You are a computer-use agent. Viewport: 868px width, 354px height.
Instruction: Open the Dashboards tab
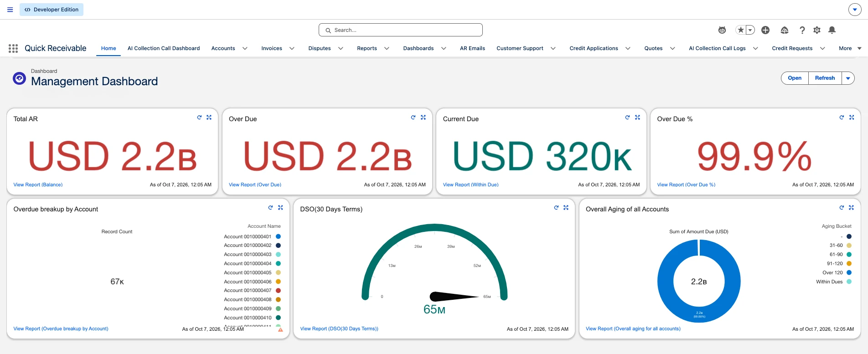click(418, 48)
